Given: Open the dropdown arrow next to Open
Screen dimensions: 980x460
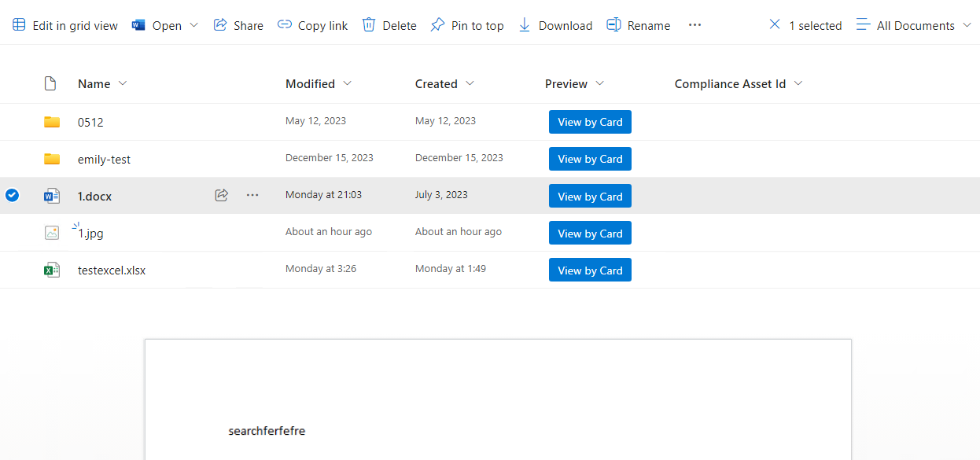Looking at the screenshot, I should pos(193,24).
